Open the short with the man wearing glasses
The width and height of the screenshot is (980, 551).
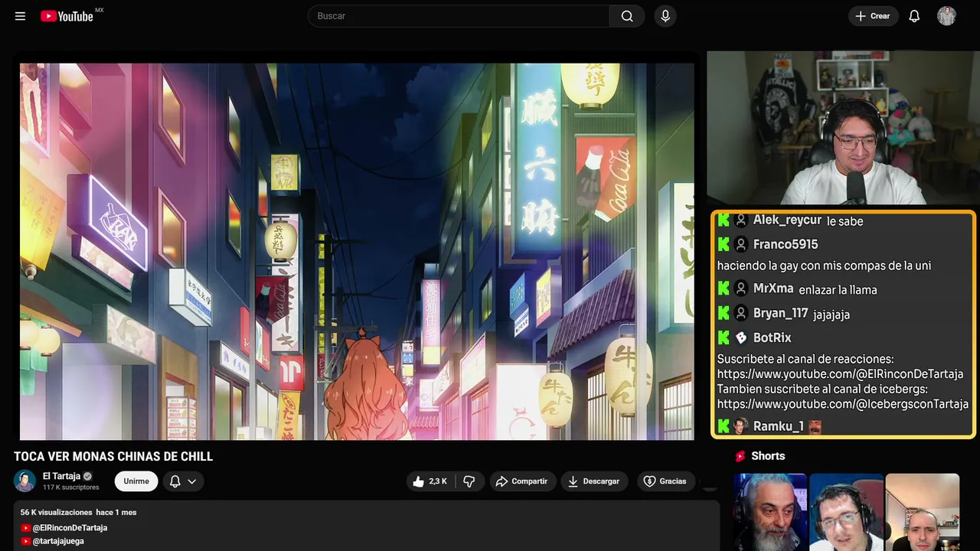(846, 512)
